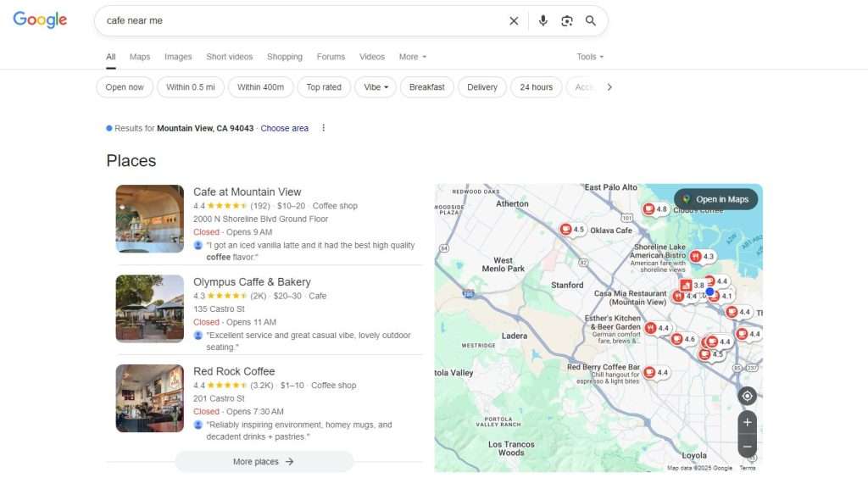The width and height of the screenshot is (868, 489).
Task: Click the 4.5 pin near the 4.6 pin
Action: 711,354
